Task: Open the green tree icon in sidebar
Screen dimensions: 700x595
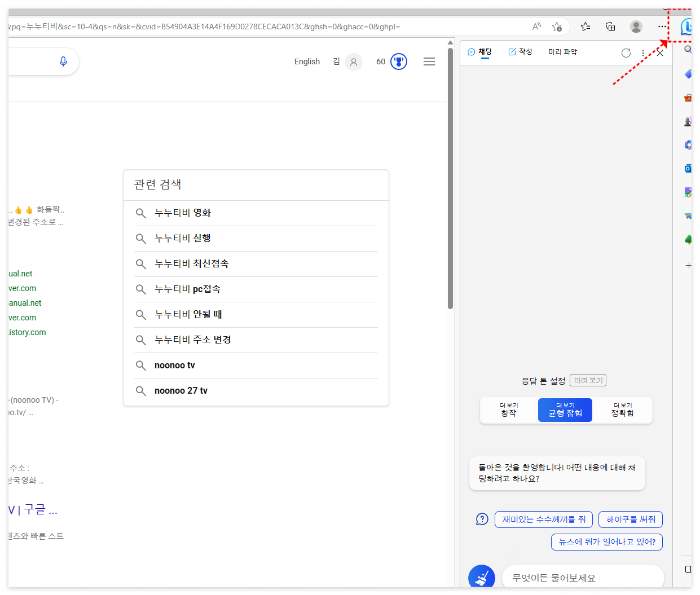Action: [688, 240]
